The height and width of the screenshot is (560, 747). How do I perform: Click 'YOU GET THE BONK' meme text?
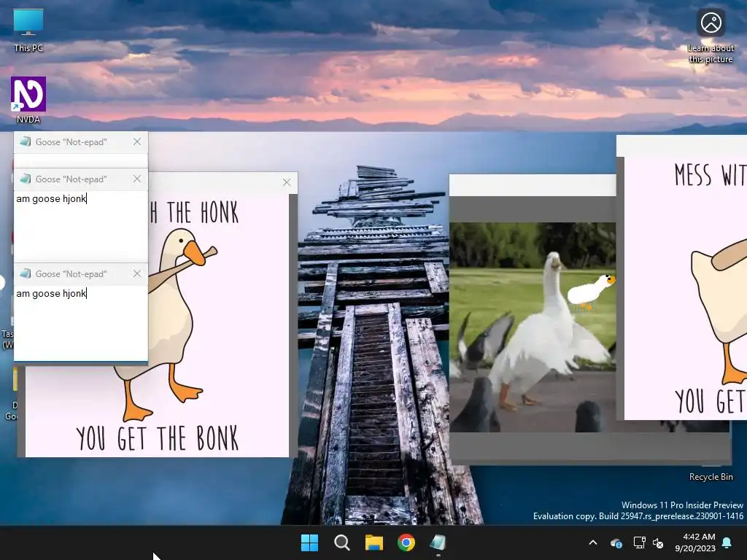click(x=158, y=438)
